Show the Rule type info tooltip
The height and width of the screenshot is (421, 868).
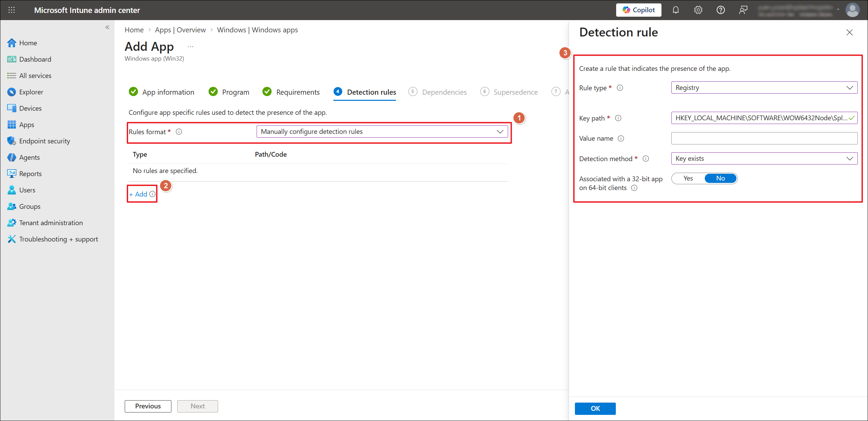(x=620, y=88)
